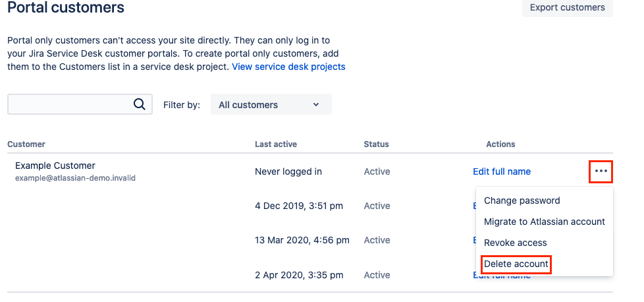The width and height of the screenshot is (644, 302).
Task: Select the row last active 4 Dec 2019
Action: click(x=298, y=206)
